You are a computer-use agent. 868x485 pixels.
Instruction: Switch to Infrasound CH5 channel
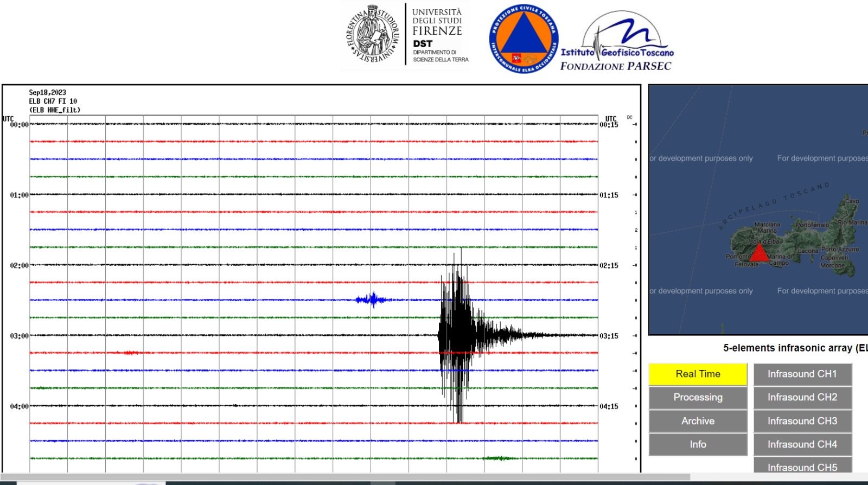click(802, 467)
